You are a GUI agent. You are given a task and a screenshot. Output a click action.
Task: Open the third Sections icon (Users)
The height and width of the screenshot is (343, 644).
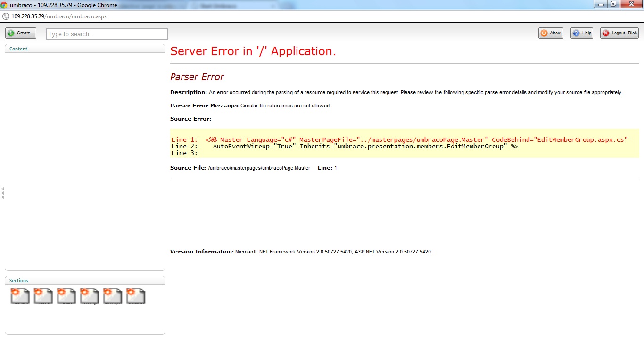pyautogui.click(x=66, y=296)
